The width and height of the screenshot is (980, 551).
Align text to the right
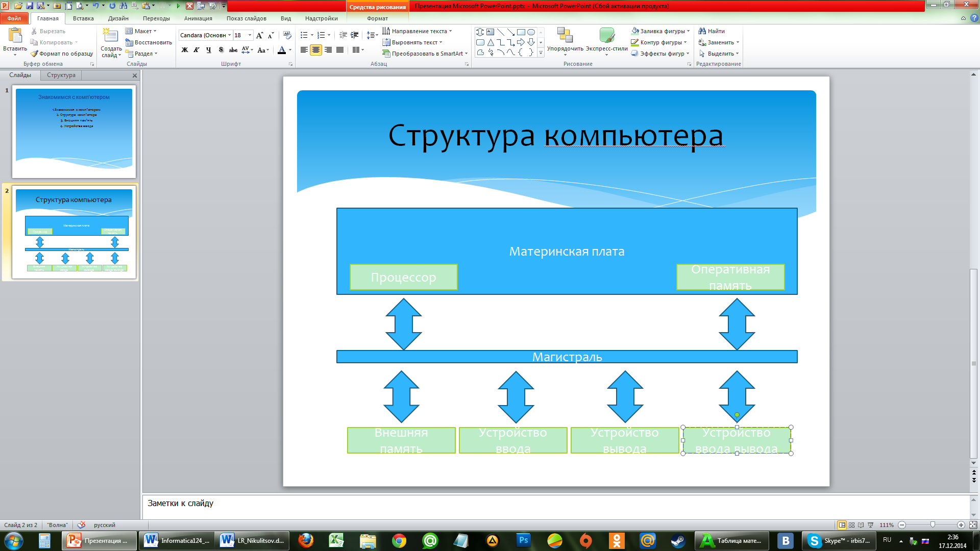(328, 50)
